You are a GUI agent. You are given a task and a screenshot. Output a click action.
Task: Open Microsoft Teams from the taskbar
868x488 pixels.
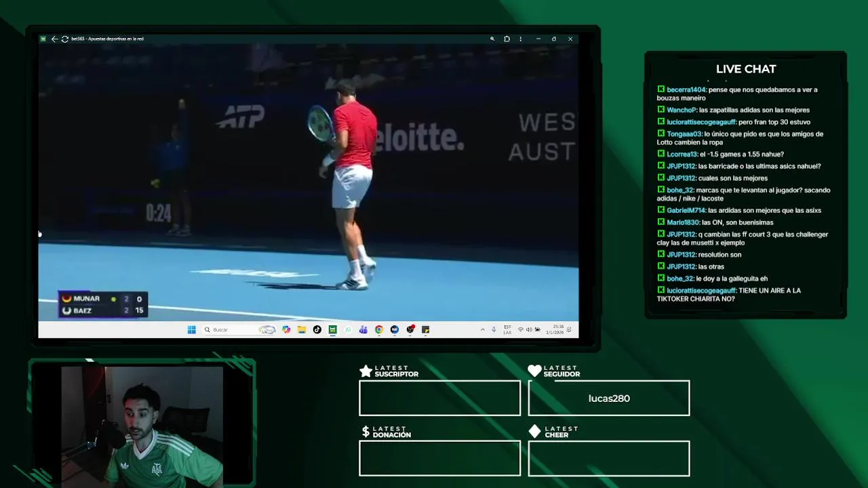tap(363, 329)
